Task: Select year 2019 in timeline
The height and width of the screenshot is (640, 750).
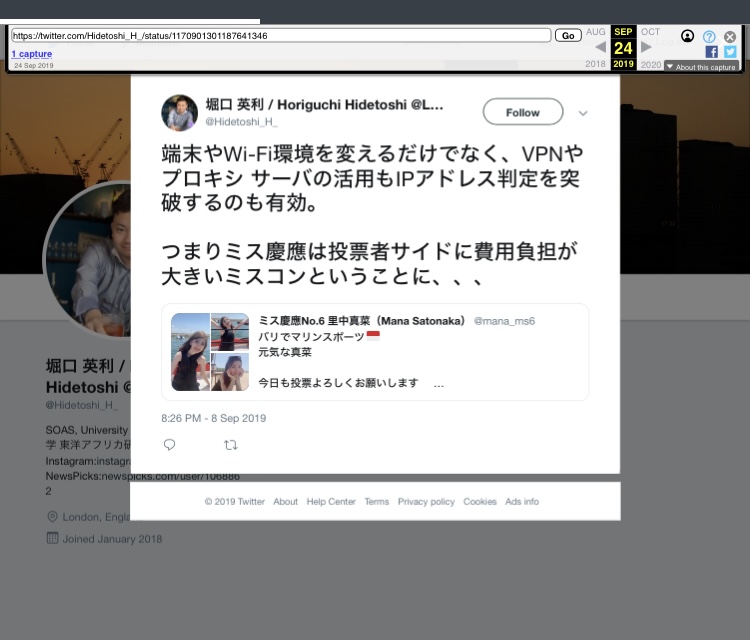Action: 624,64
